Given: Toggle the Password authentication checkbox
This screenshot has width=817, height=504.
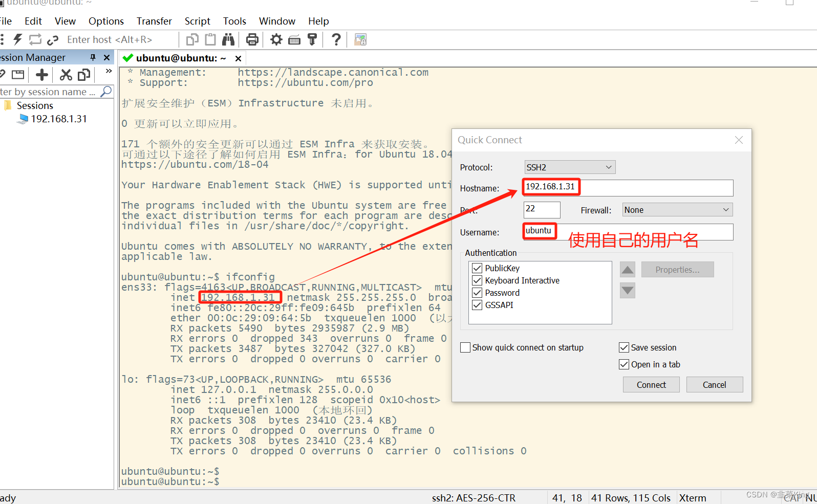Looking at the screenshot, I should coord(477,293).
